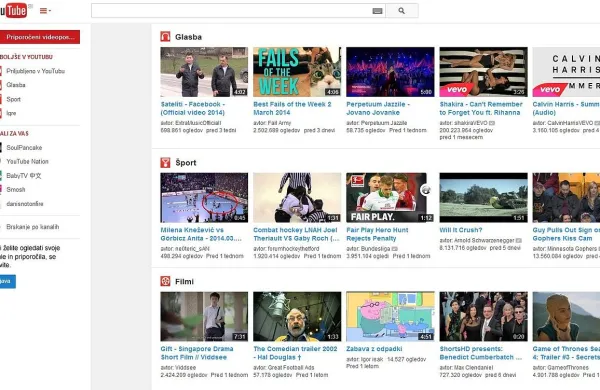
Task: Play the Shakira vevo video thumbnail
Action: tap(483, 72)
